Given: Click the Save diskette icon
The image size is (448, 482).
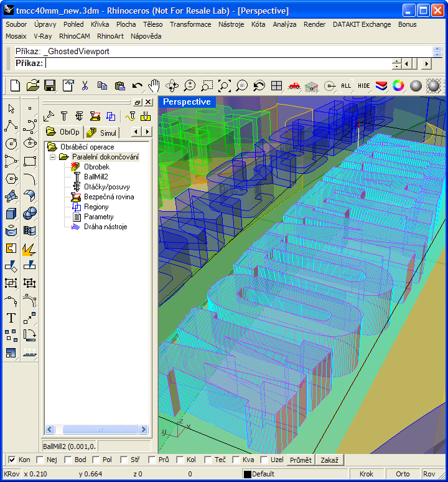Looking at the screenshot, I should point(50,86).
